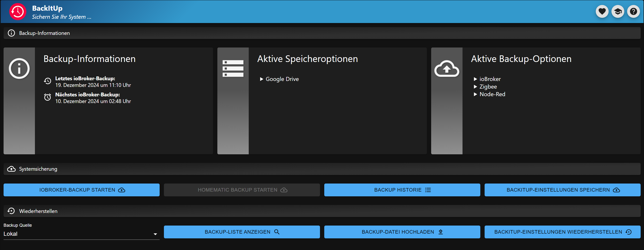Screen dimensions: 644x250
Task: Click the cloud icon beside Systemsicherung
Action: tap(11, 169)
